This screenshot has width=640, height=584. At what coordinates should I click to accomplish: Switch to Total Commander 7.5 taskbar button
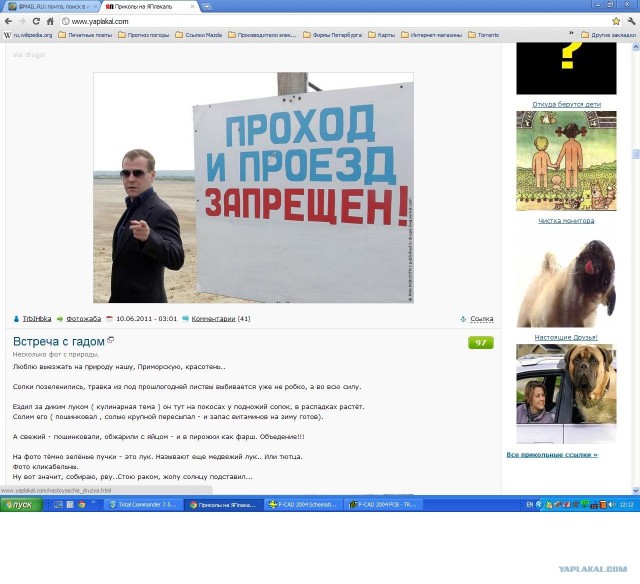pos(144,505)
